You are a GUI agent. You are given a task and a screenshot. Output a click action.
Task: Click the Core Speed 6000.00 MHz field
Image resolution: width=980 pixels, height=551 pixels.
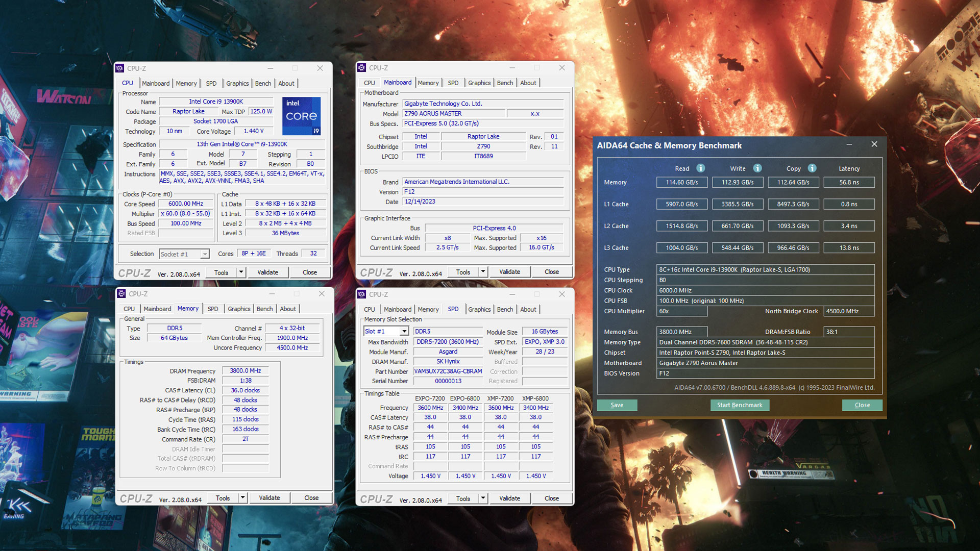pyautogui.click(x=186, y=204)
